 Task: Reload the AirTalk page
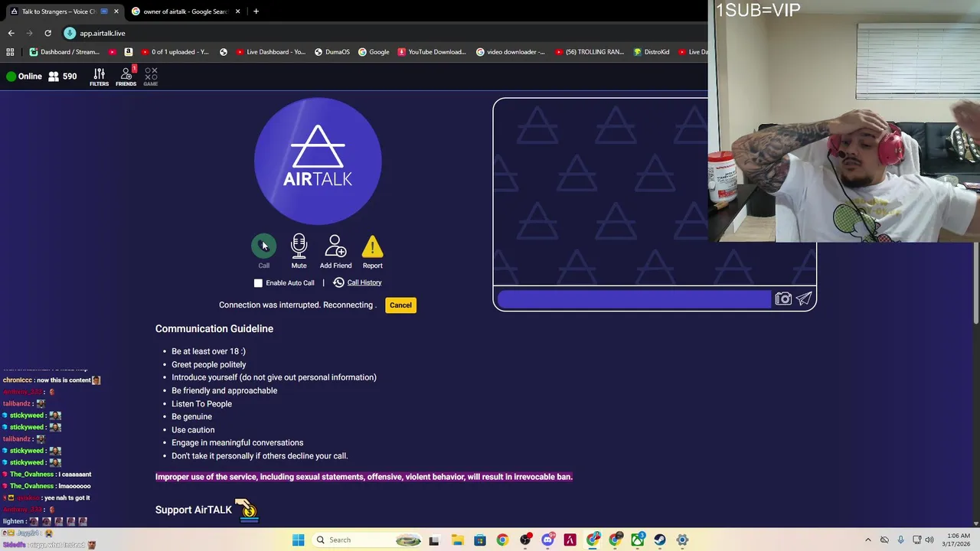47,33
